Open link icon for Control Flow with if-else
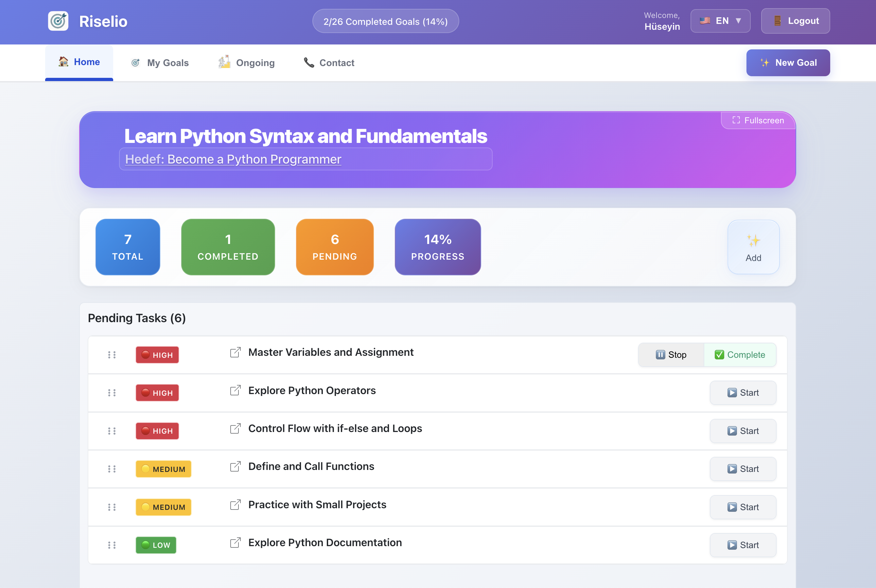876x588 pixels. (235, 428)
